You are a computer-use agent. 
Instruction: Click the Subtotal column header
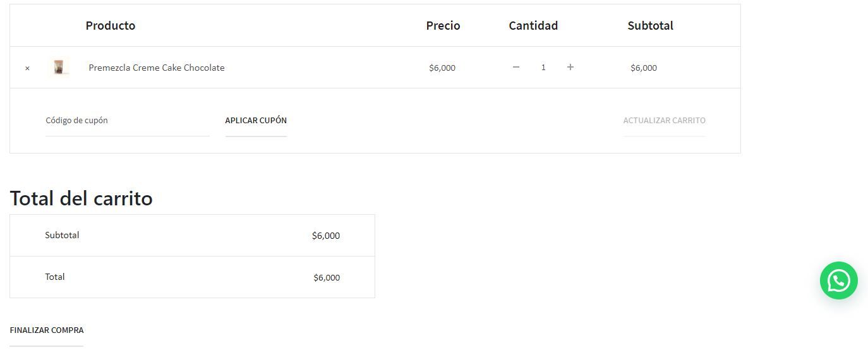pyautogui.click(x=650, y=26)
